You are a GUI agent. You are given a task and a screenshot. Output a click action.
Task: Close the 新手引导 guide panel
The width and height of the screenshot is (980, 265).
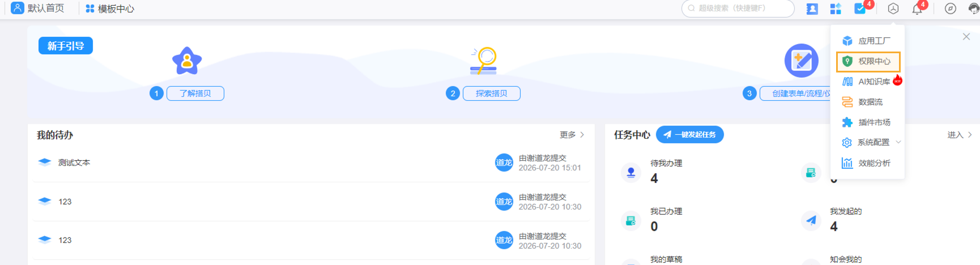click(x=966, y=36)
